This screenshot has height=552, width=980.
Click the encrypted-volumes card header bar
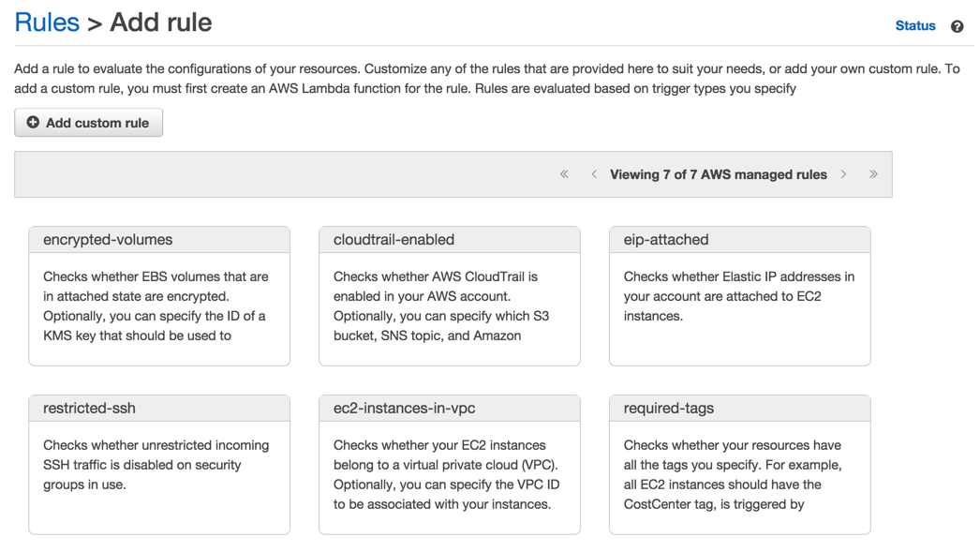159,240
